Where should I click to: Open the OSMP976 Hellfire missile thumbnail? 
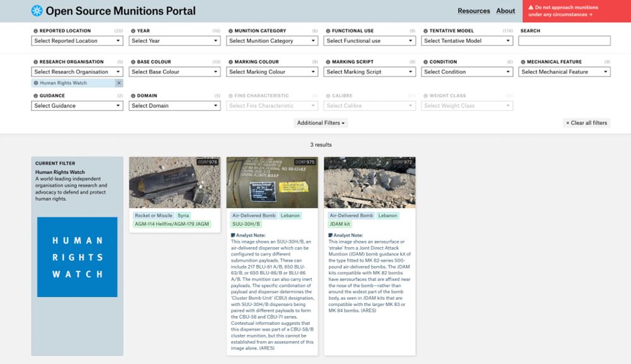[x=175, y=182]
